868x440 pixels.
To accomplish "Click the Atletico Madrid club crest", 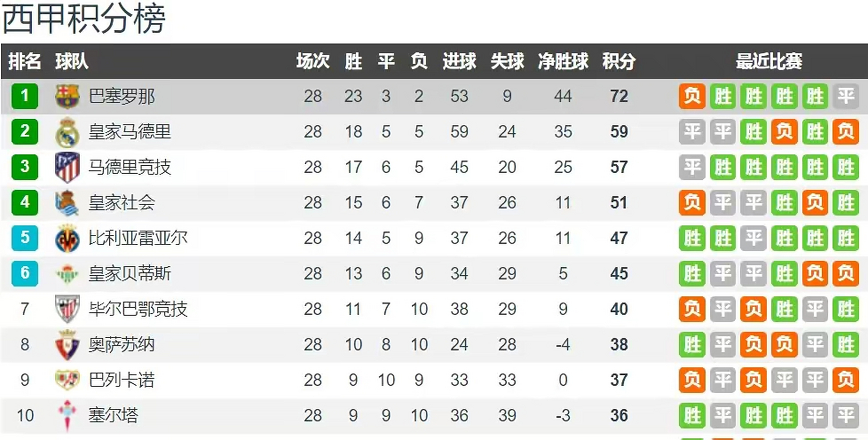I will point(67,167).
